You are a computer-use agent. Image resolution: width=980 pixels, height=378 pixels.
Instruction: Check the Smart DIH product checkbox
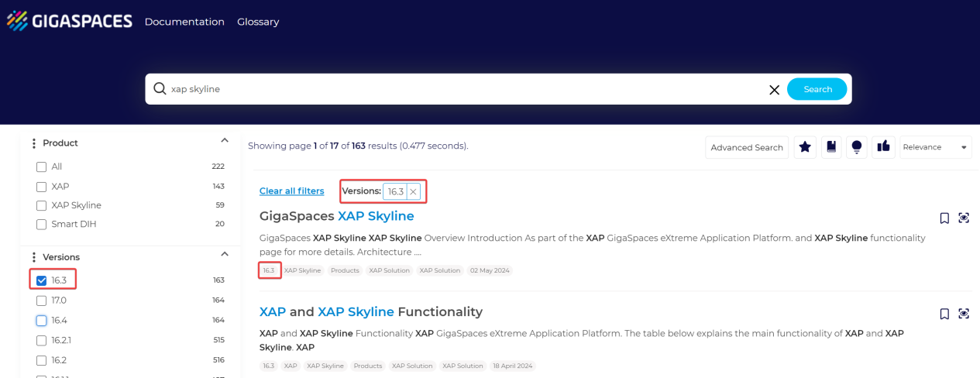[x=42, y=224]
